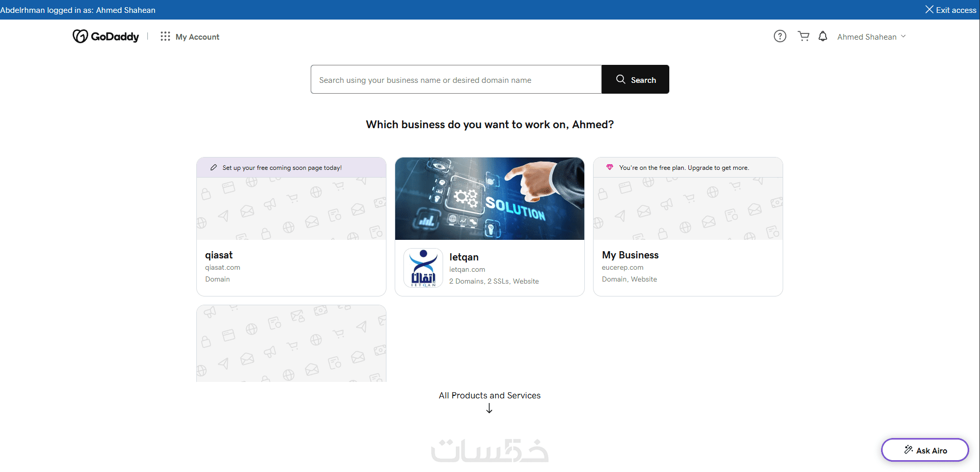Open the qiasat card placeholder image
This screenshot has width=980, height=472.
click(291, 208)
